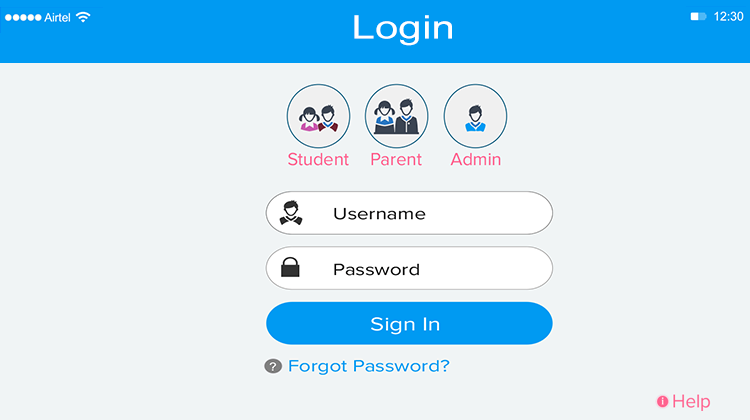Click the padlock icon in Password field
Viewport: 750px width, 420px height.
point(290,267)
